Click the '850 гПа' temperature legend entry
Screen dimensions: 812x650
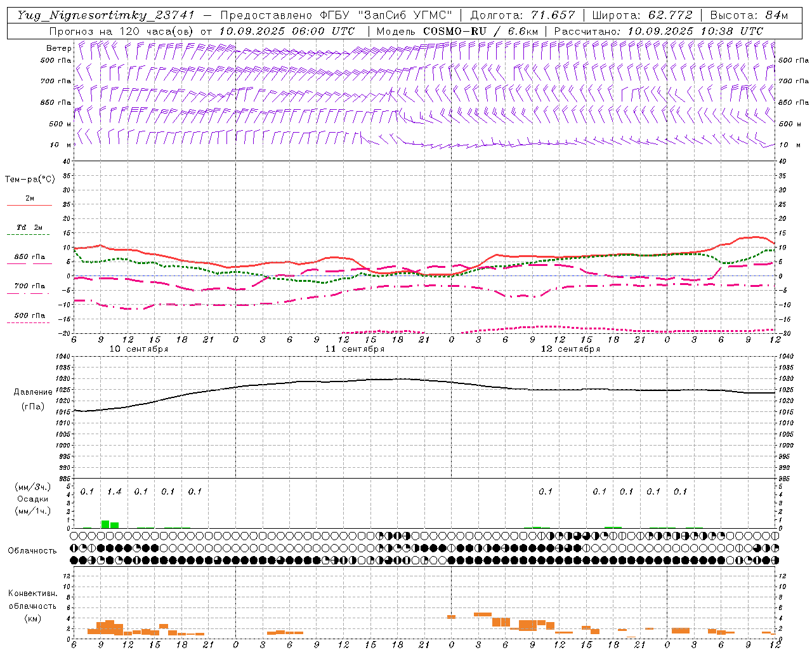pos(30,257)
